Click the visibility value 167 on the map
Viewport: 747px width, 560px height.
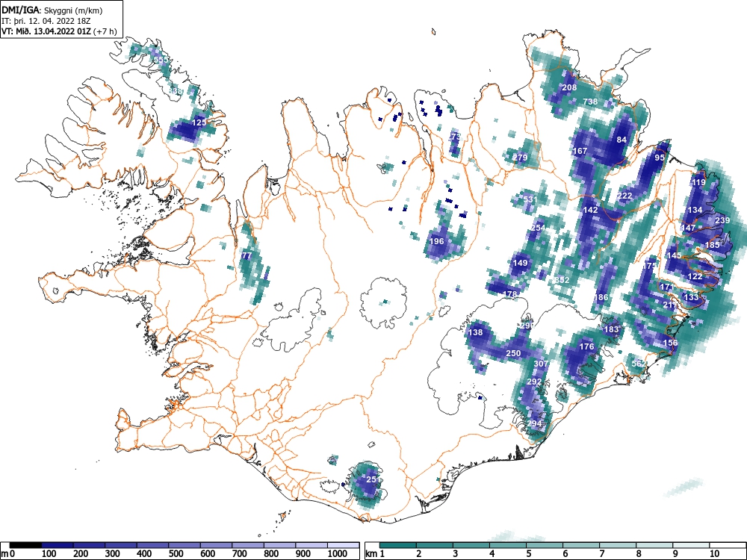(580, 151)
